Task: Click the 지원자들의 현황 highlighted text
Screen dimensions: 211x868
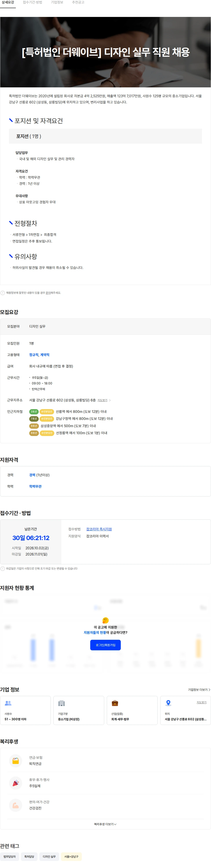Action: 95,633
